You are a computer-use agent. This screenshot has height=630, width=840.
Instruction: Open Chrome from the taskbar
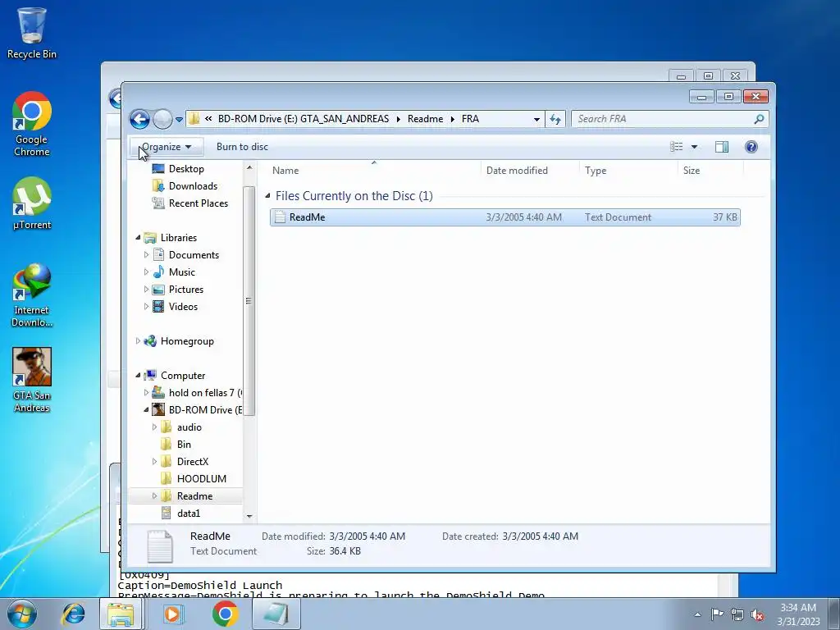[225, 614]
